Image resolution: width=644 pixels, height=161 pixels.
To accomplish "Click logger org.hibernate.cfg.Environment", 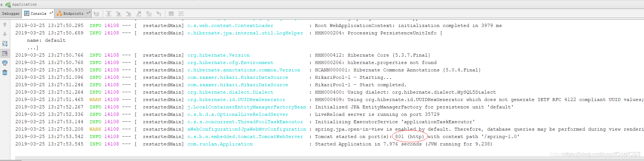I will tap(230, 63).
